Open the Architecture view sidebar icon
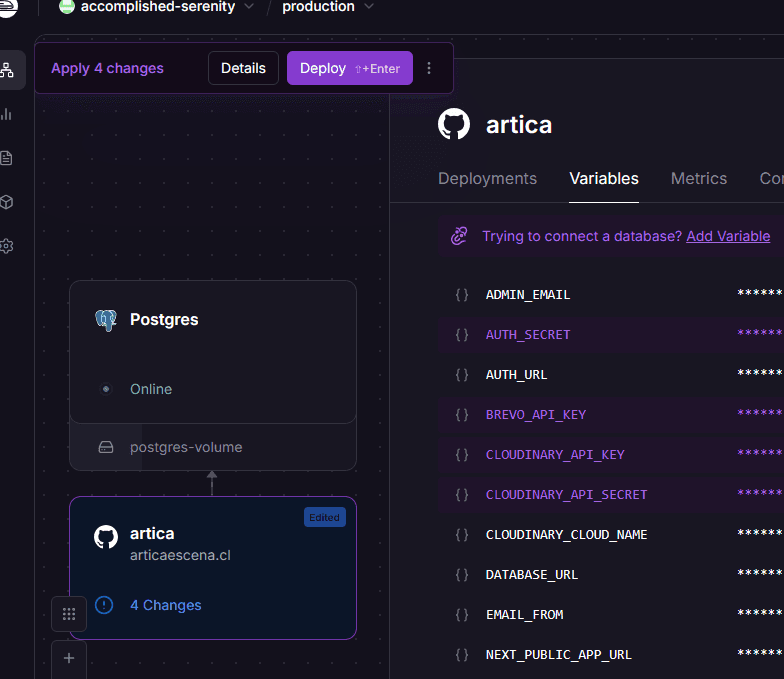 click(6, 70)
